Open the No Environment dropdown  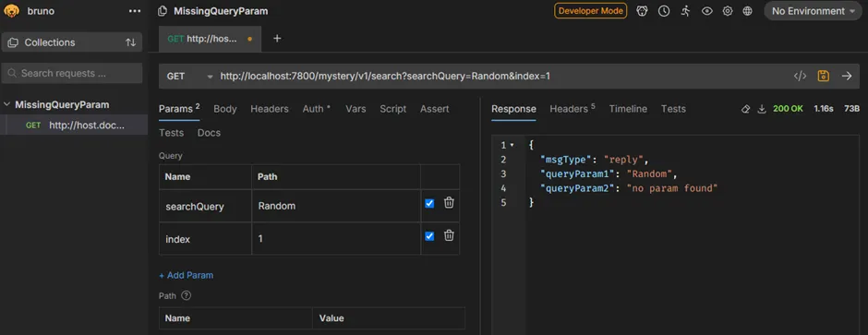pyautogui.click(x=813, y=11)
